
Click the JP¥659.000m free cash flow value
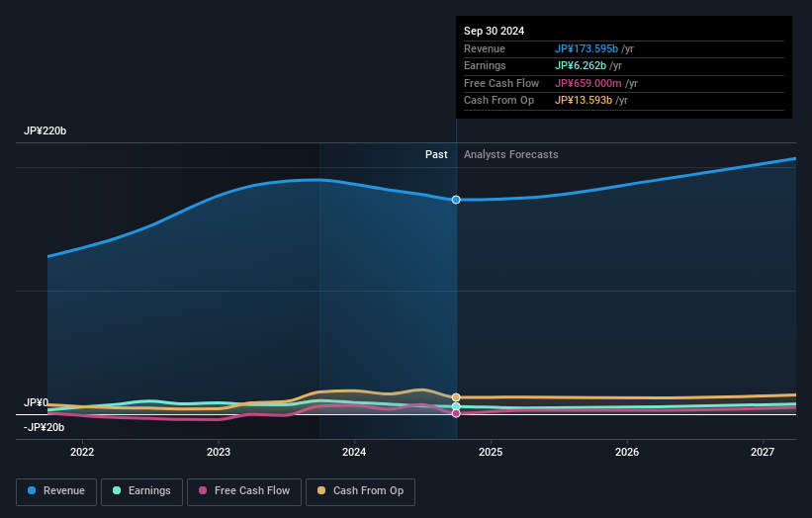pos(588,83)
